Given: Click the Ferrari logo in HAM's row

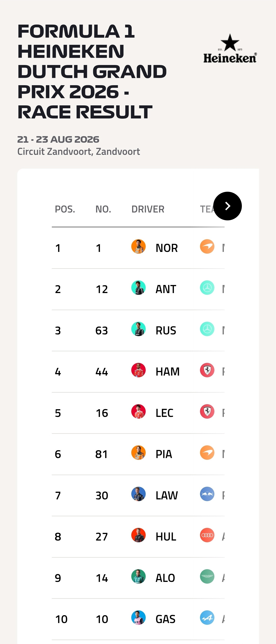Looking at the screenshot, I should 207,370.
